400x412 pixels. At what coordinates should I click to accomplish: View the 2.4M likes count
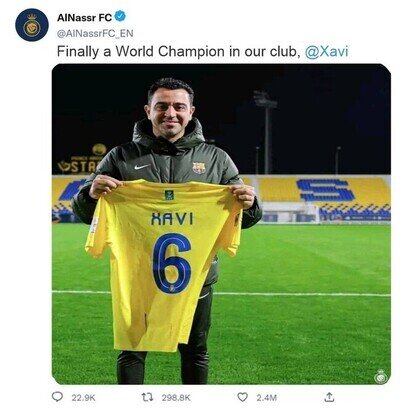click(266, 398)
